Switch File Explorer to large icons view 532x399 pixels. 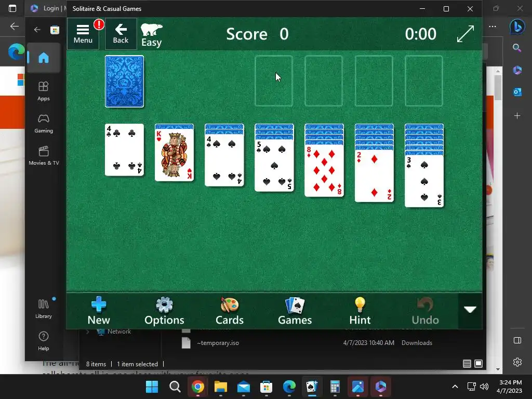478,364
